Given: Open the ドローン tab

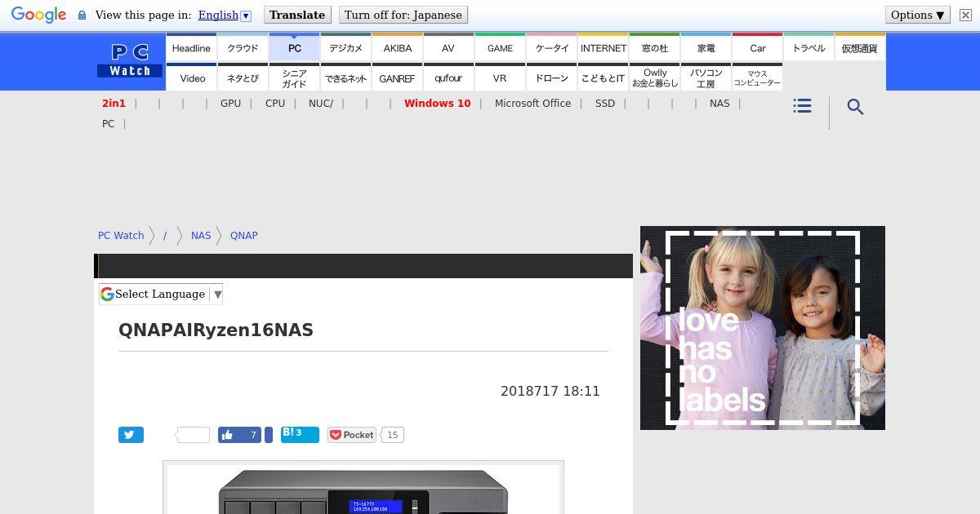Looking at the screenshot, I should [x=552, y=78].
